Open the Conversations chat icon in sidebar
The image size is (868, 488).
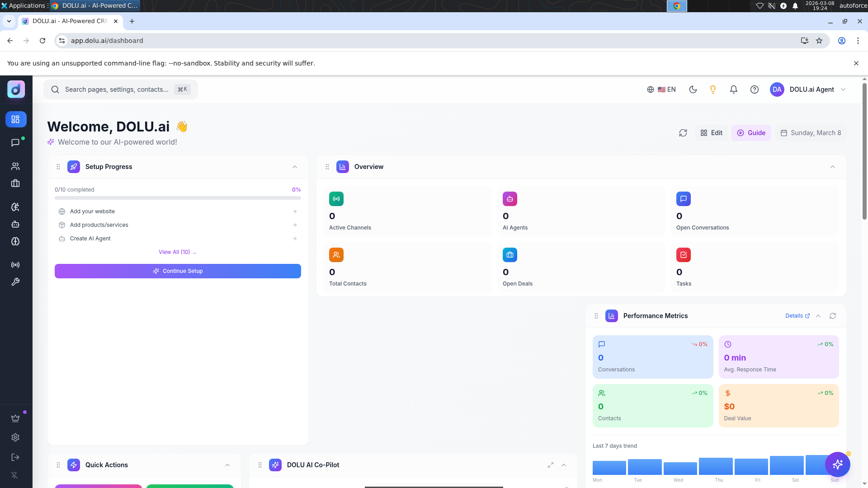(x=15, y=143)
